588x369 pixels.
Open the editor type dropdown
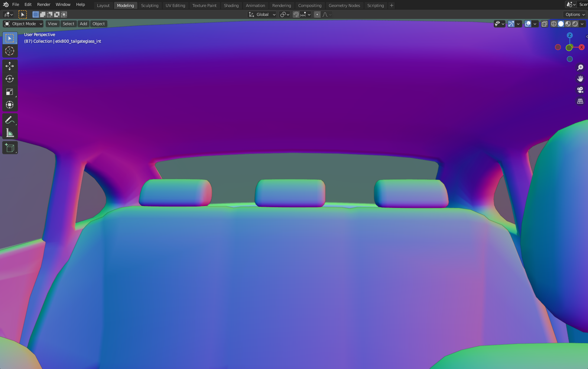click(x=8, y=14)
